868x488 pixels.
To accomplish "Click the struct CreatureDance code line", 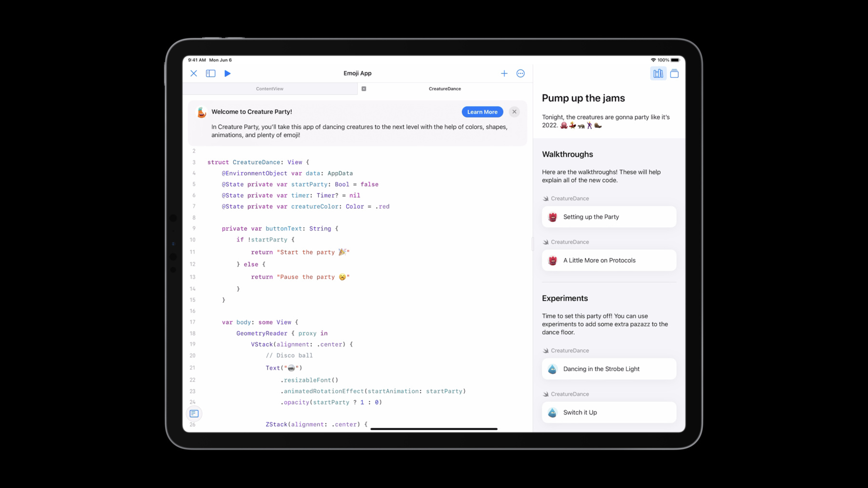I will point(258,162).
